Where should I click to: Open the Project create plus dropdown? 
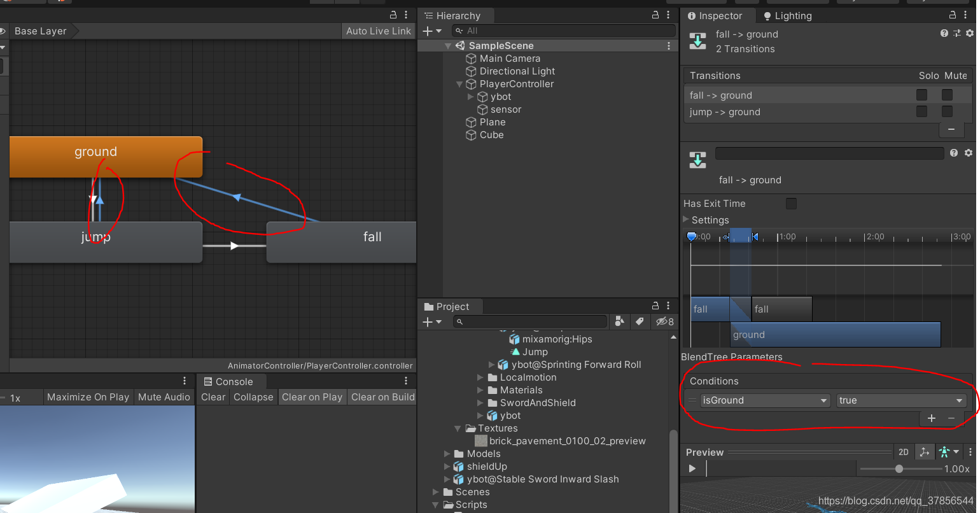pyautogui.click(x=432, y=321)
